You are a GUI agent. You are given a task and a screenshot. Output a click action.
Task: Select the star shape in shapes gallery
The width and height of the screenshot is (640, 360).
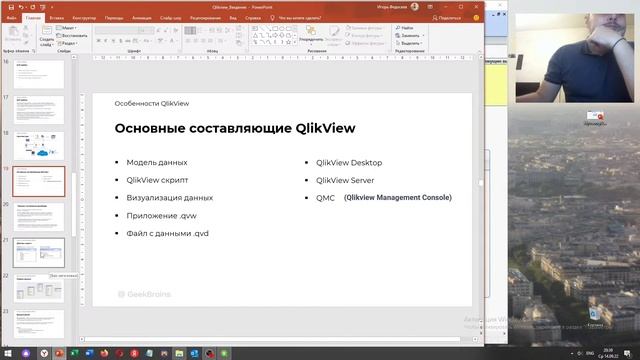(288, 42)
